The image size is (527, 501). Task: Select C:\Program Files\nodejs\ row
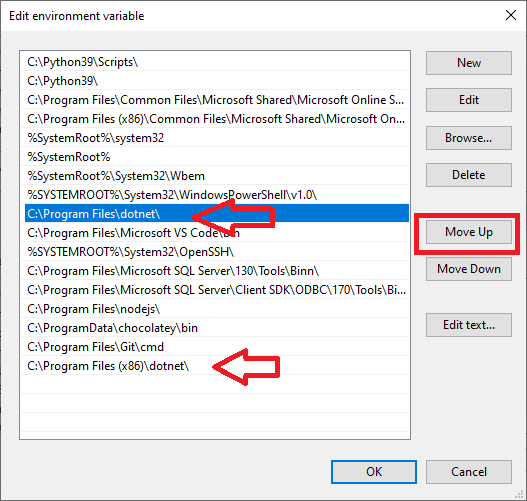pyautogui.click(x=215, y=308)
